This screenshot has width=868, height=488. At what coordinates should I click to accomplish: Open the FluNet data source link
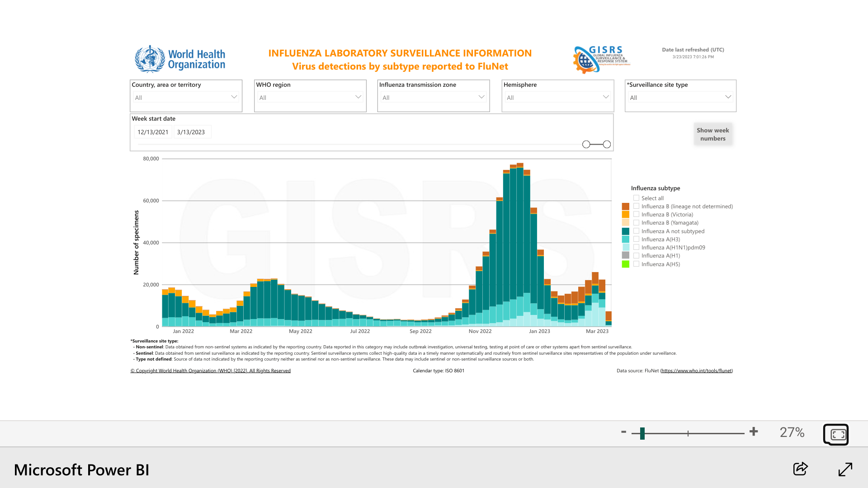click(696, 371)
